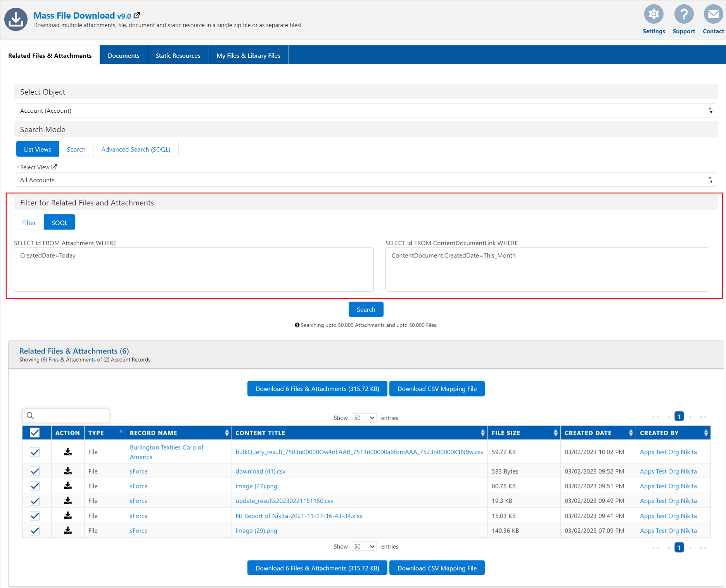This screenshot has height=588, width=726.
Task: Switch to the Documents tab
Action: pos(123,55)
